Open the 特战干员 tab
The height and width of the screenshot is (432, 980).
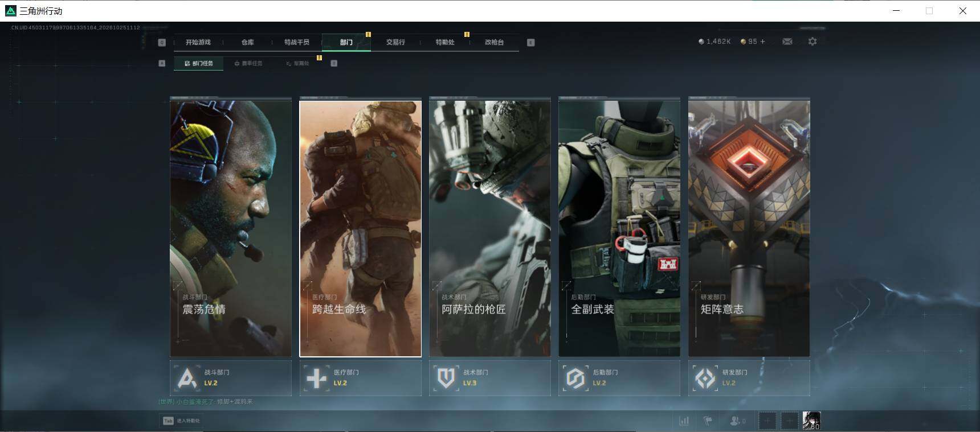pos(297,42)
